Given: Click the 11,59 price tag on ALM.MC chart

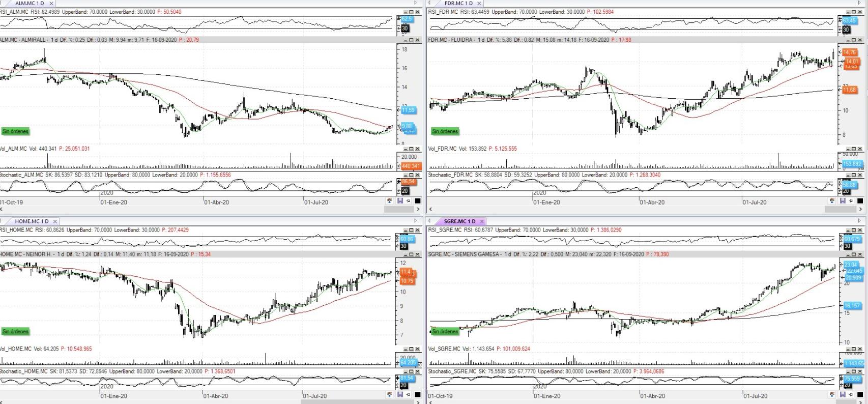Looking at the screenshot, I should click(x=408, y=110).
